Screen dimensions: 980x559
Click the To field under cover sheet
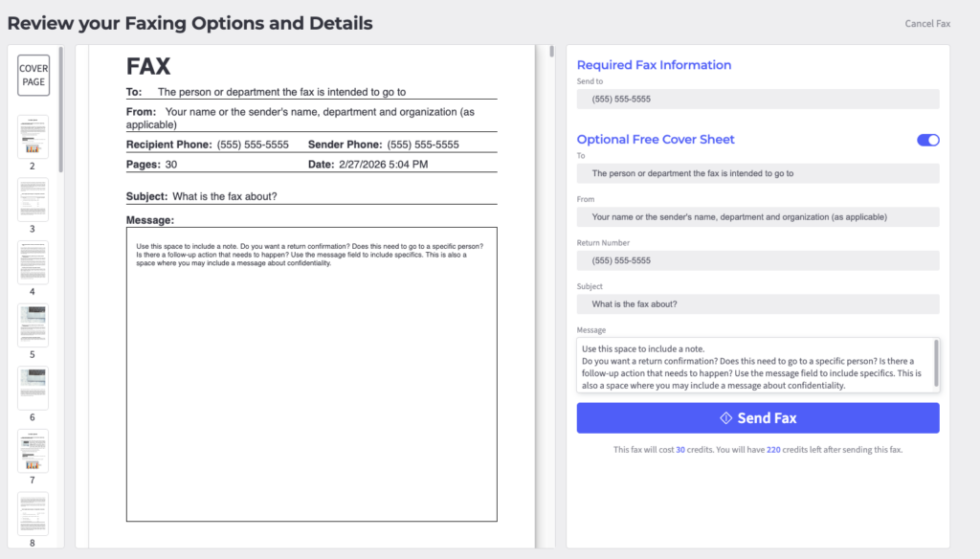758,173
